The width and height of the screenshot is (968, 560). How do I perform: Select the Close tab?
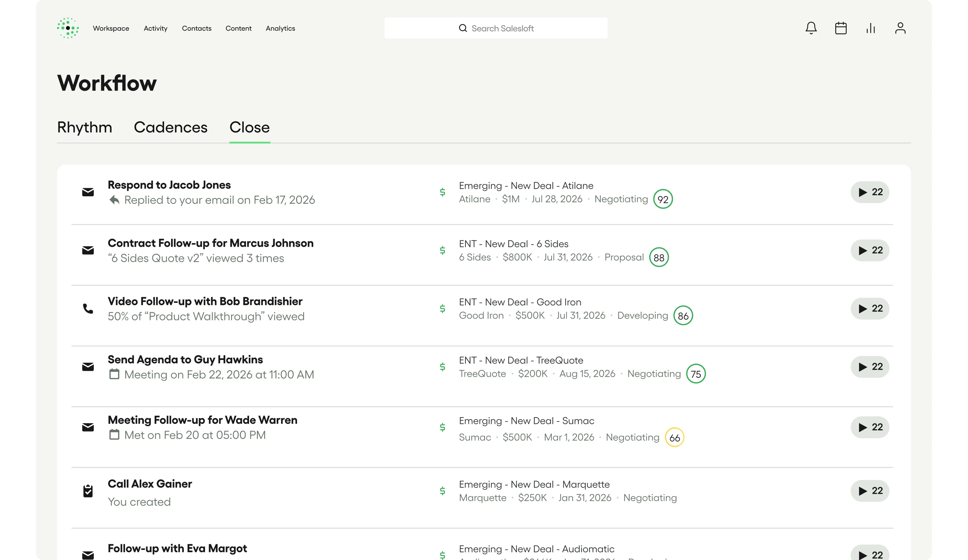pyautogui.click(x=250, y=127)
